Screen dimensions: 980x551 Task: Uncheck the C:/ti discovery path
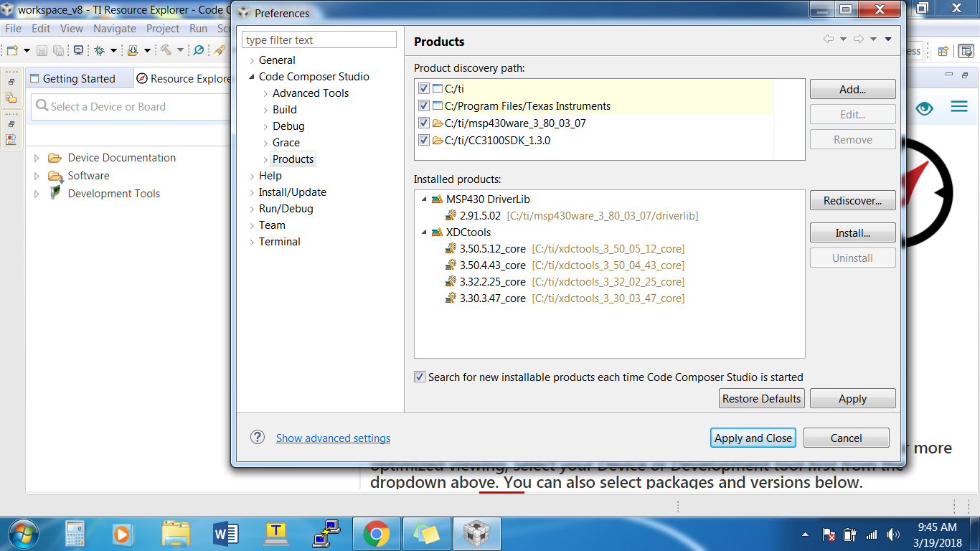coord(424,89)
